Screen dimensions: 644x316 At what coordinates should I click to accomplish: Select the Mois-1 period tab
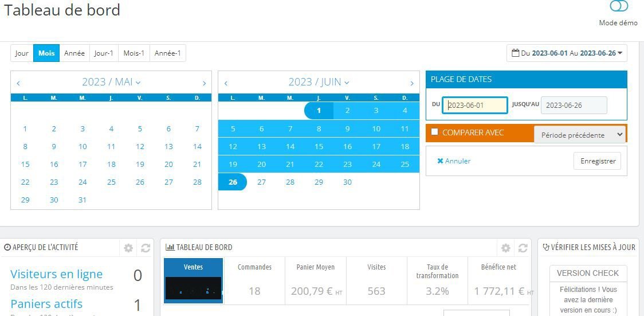134,53
